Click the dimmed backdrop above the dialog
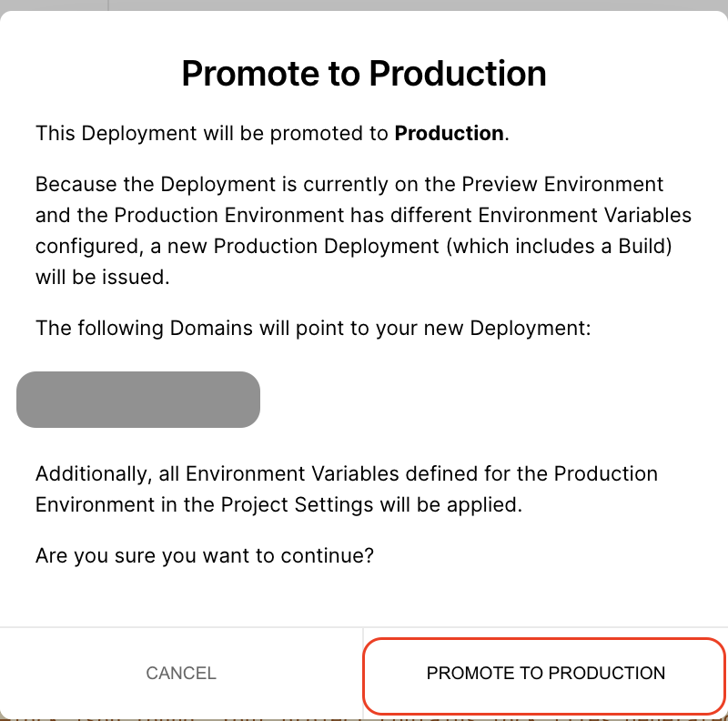The width and height of the screenshot is (728, 721). tap(364, 5)
